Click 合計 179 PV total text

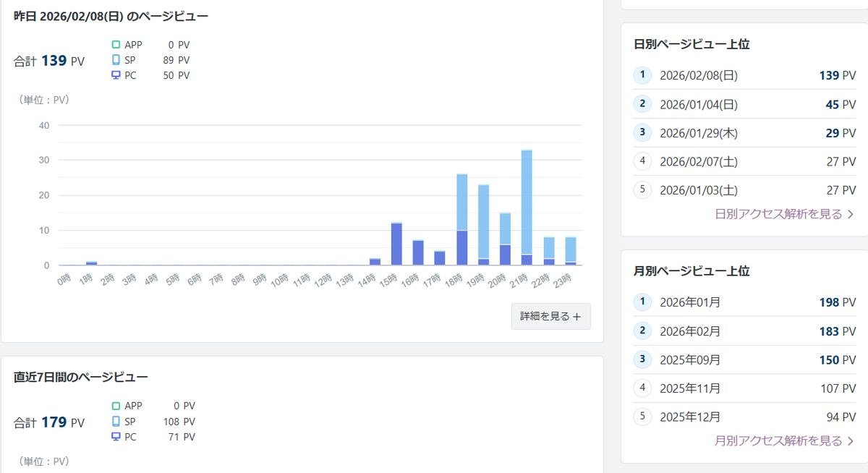point(49,422)
